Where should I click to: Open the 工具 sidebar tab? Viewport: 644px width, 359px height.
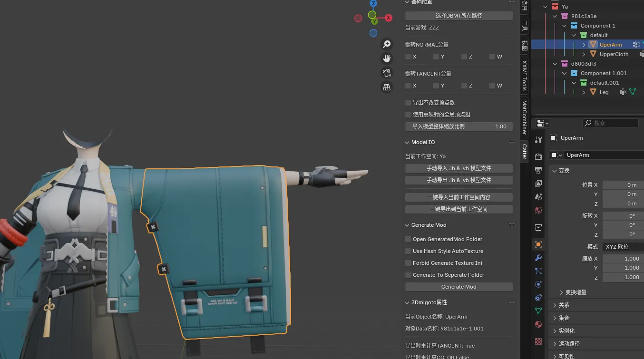click(525, 25)
